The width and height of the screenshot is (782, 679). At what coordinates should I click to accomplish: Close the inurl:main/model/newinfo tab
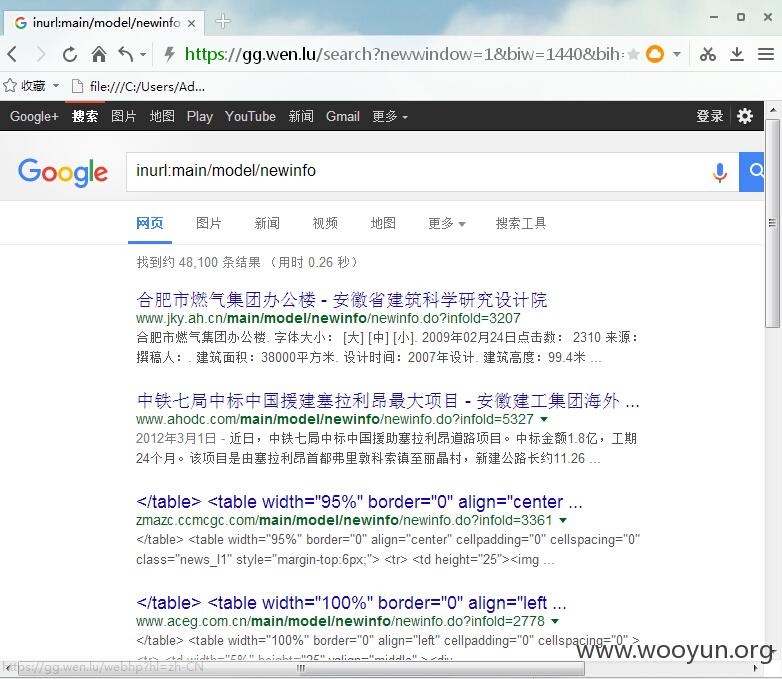point(192,23)
